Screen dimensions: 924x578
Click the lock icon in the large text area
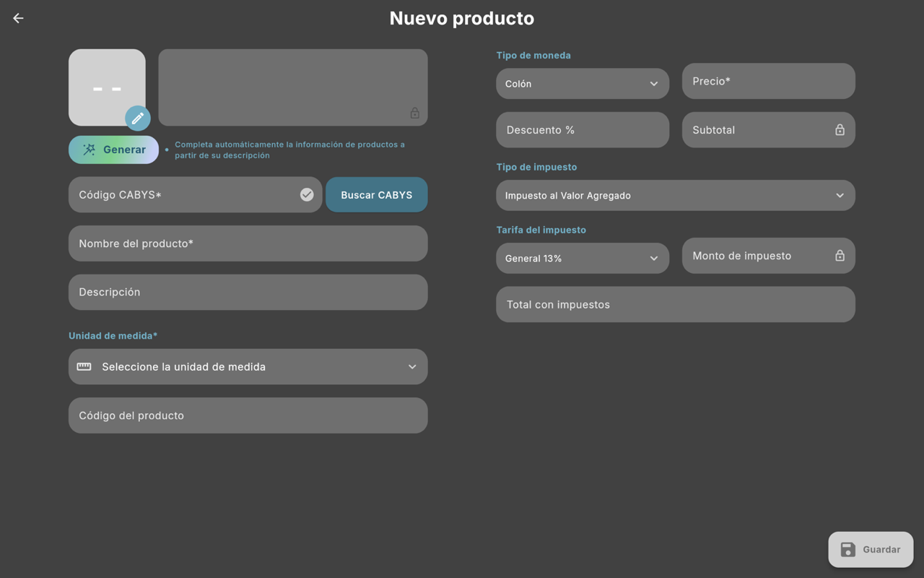[414, 113]
